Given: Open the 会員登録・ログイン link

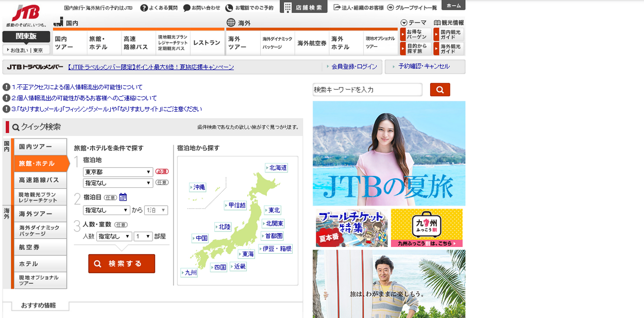Looking at the screenshot, I should click(354, 67).
